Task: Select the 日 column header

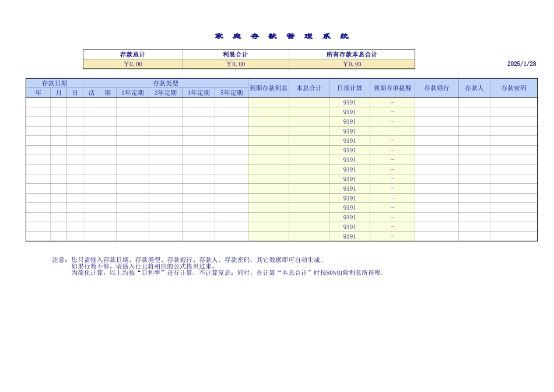Action: (x=75, y=92)
